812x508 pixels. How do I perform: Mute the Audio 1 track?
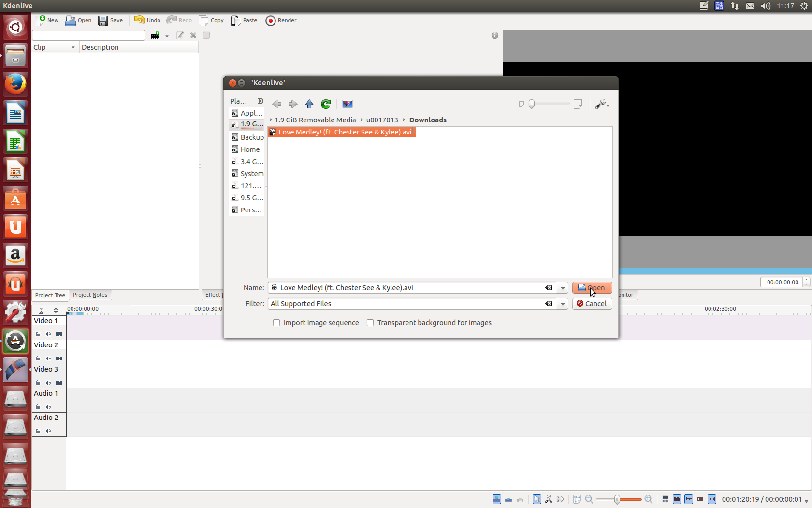pos(48,407)
